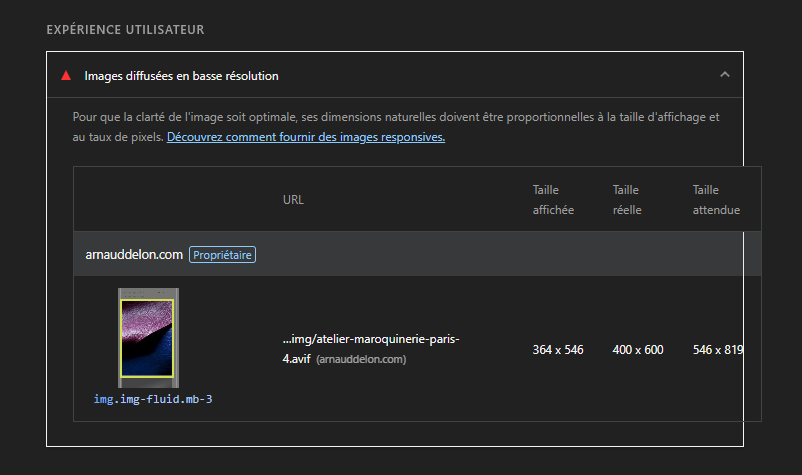The width and height of the screenshot is (802, 475).
Task: Click the (arnauddelon.com) host label beside the URL
Action: coord(360,358)
